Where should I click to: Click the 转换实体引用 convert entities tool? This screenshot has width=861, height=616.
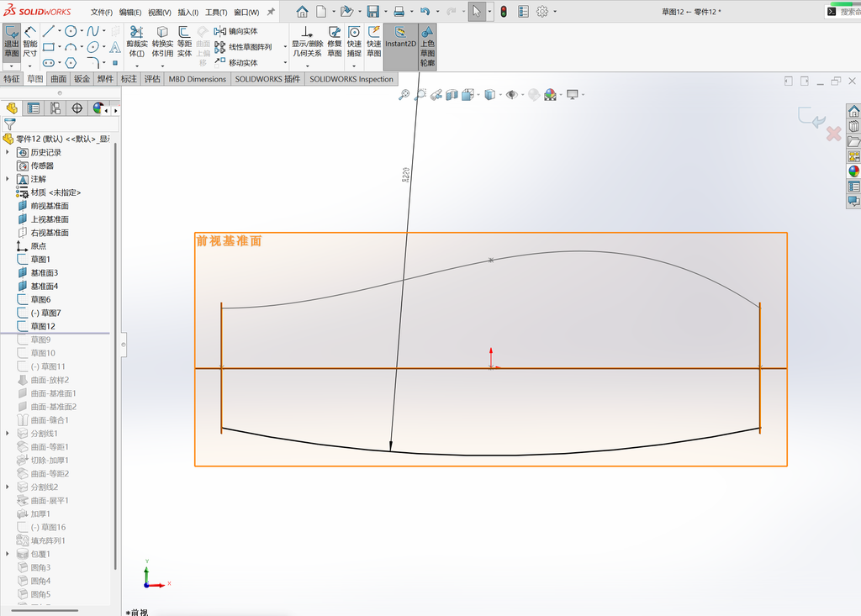click(162, 42)
